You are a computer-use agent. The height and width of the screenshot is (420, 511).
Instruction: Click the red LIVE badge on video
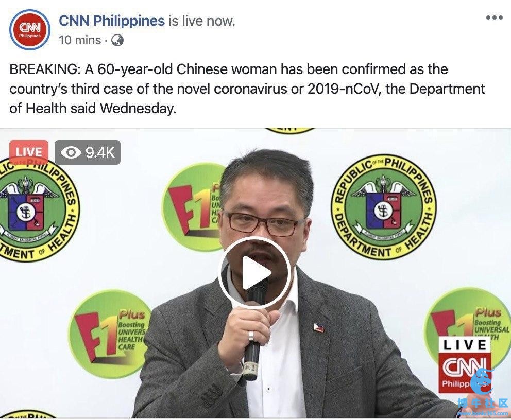coord(29,152)
